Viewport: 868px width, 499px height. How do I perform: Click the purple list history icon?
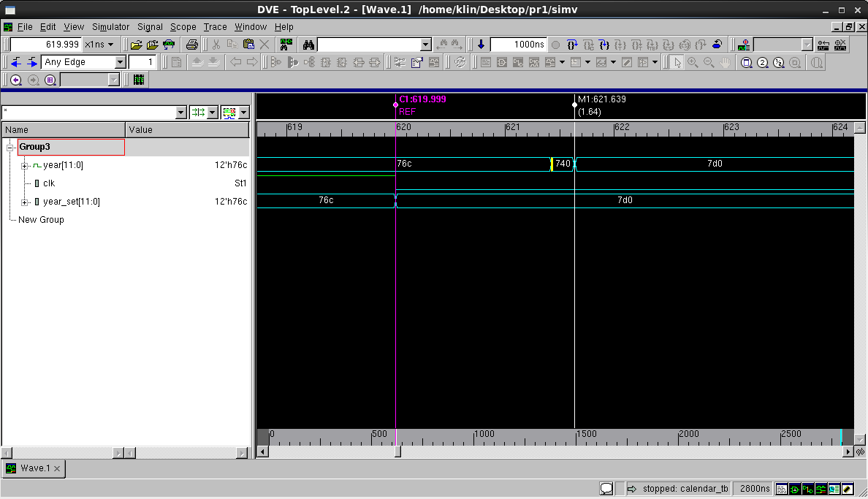[50, 80]
